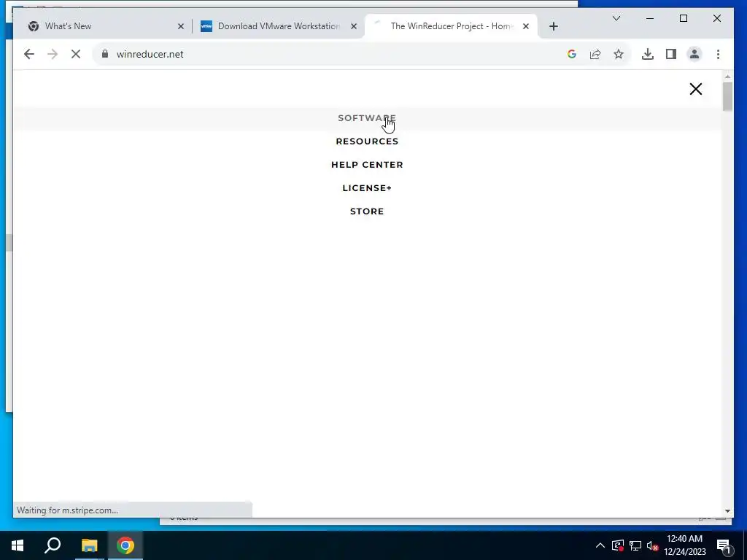Open the RESOURCES menu link
Screen dimensions: 747x560
[367, 141]
